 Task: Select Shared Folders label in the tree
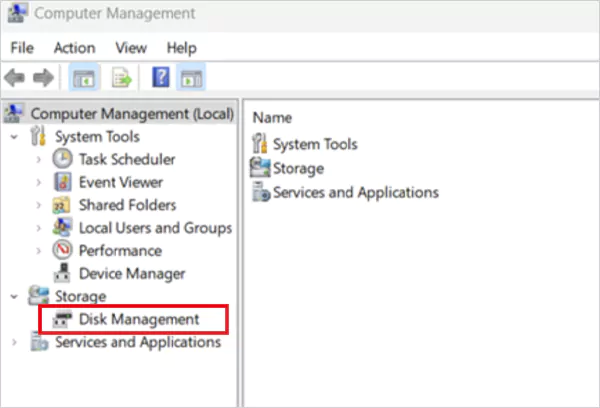[x=127, y=205]
